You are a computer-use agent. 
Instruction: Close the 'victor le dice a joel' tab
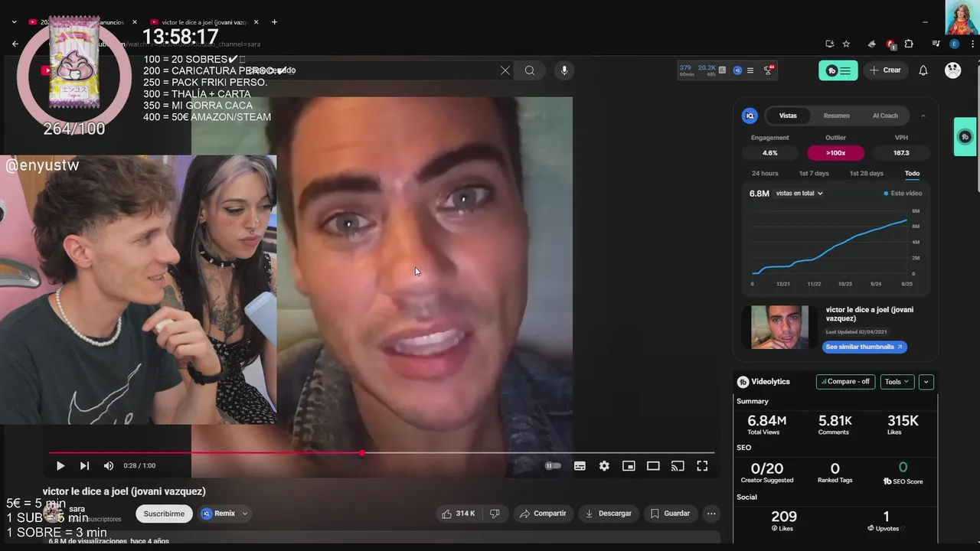pyautogui.click(x=256, y=22)
